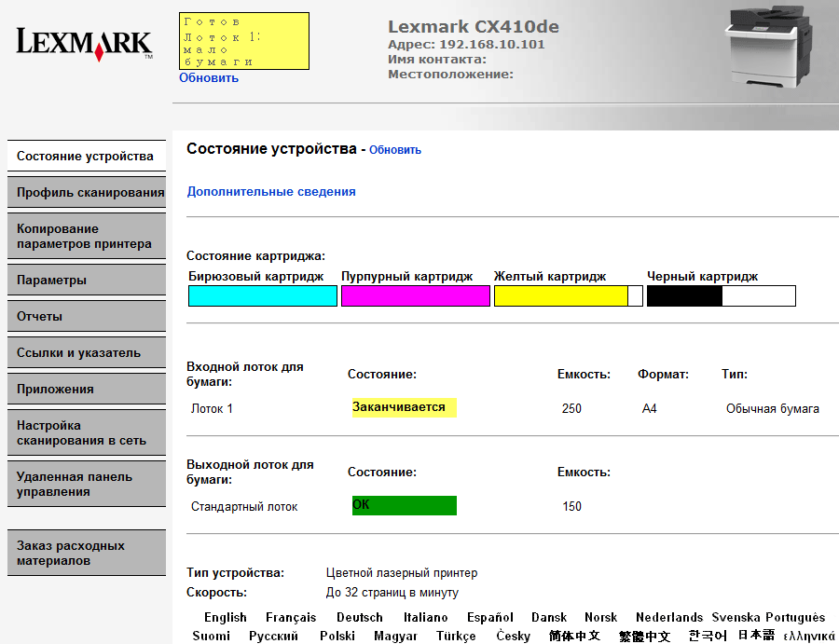
Task: Switch language to Italiano
Action: 425,618
